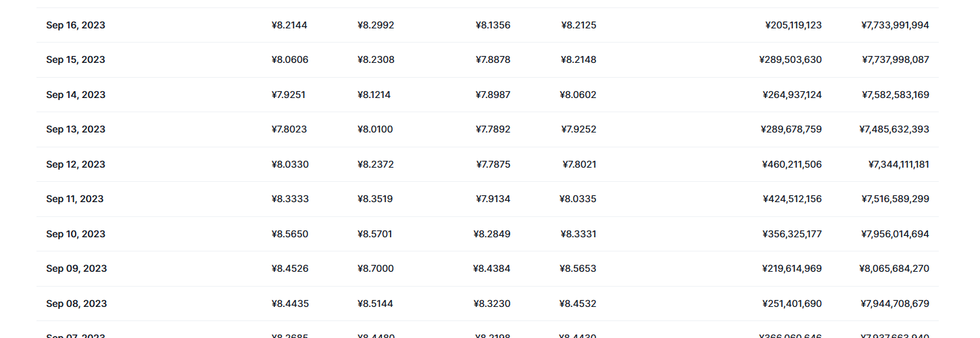Select volume ¥356,325,177 on Sep 10

tap(792, 234)
